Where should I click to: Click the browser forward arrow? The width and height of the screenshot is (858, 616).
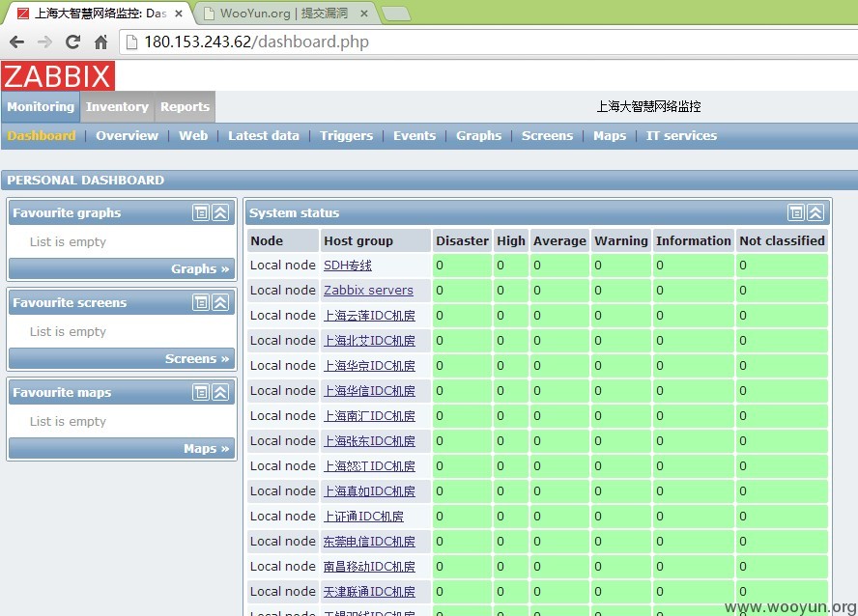[x=44, y=42]
